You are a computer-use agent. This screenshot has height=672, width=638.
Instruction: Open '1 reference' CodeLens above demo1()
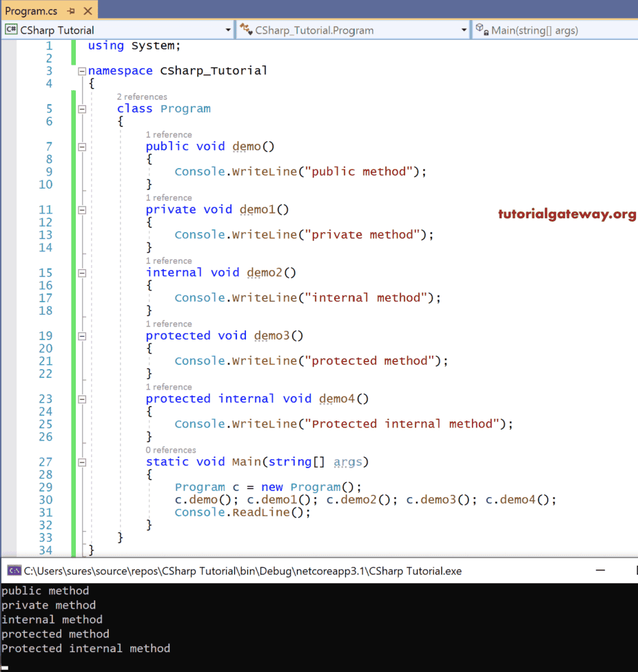[x=169, y=198]
